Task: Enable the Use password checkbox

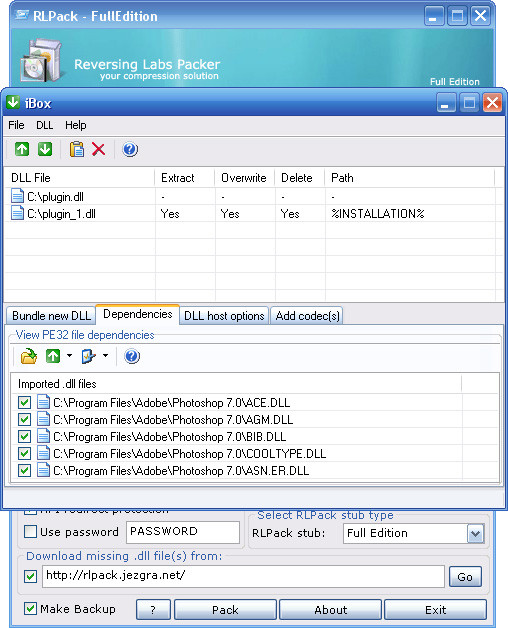Action: [30, 532]
